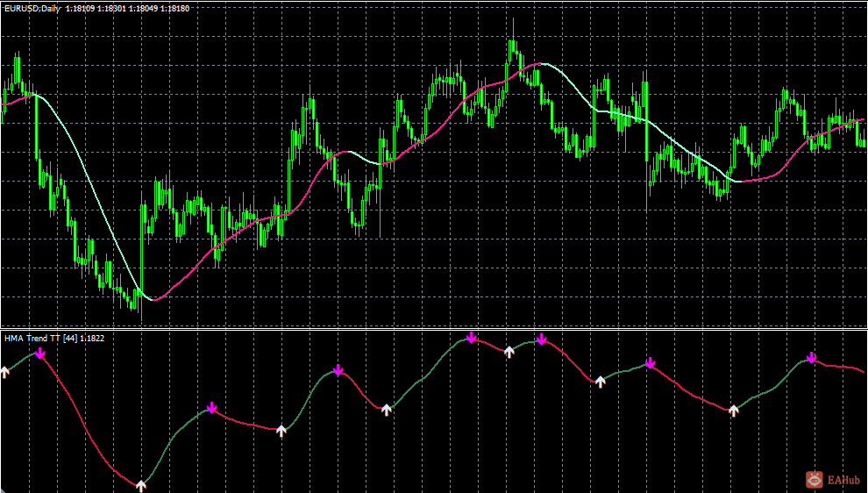Select the rightmost magenta down arrow in the indicator
Screen dimensions: 868x493
pos(812,358)
